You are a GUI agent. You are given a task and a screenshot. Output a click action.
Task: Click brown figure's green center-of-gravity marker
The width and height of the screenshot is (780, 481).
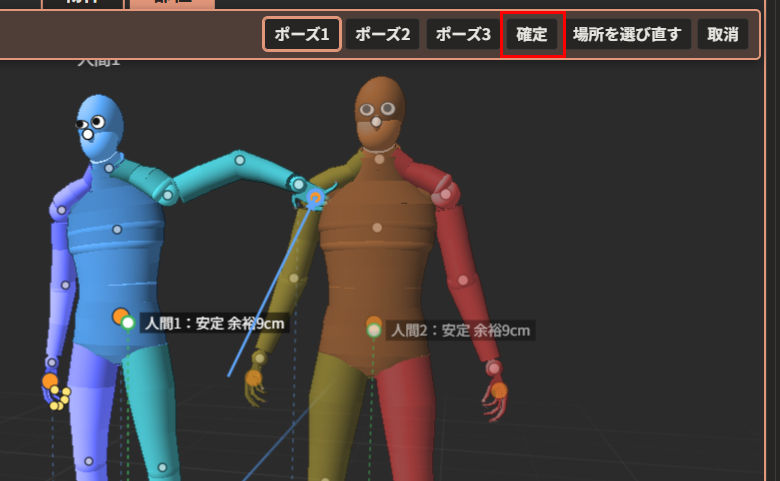tap(374, 330)
